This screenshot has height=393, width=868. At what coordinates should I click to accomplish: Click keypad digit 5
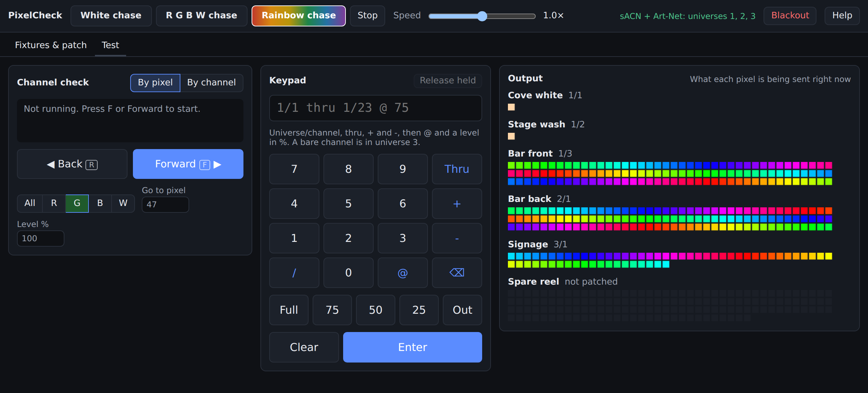coord(348,203)
